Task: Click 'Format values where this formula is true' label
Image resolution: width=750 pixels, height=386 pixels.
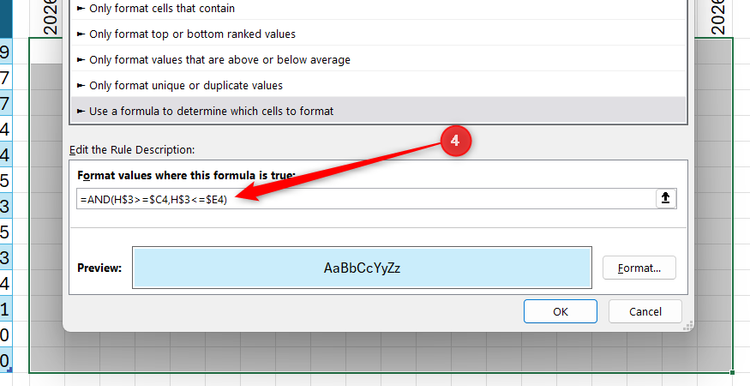Action: click(x=187, y=175)
